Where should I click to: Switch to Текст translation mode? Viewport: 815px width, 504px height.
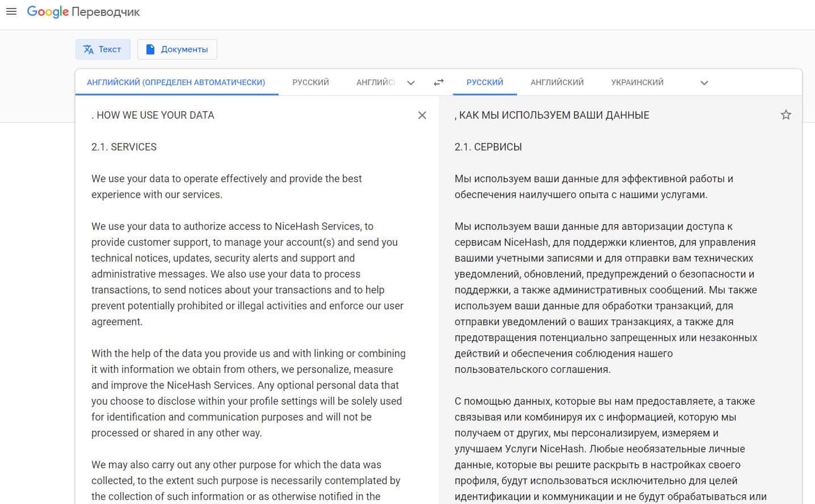pyautogui.click(x=103, y=49)
